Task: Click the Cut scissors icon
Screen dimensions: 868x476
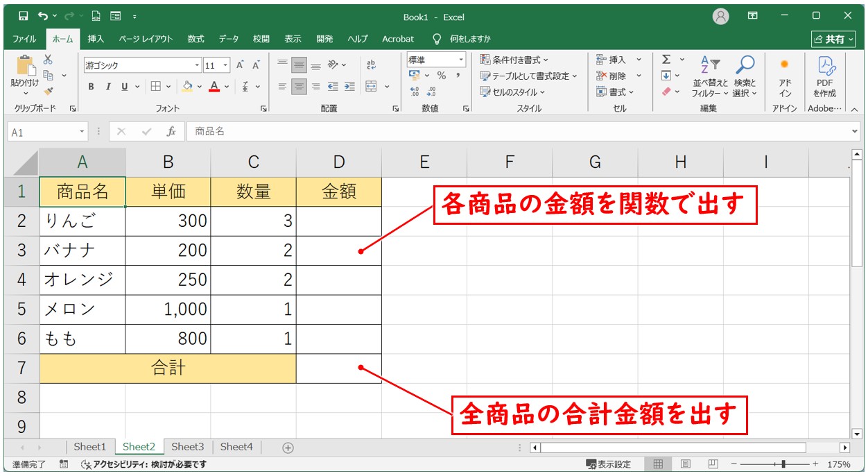Action: click(48, 60)
